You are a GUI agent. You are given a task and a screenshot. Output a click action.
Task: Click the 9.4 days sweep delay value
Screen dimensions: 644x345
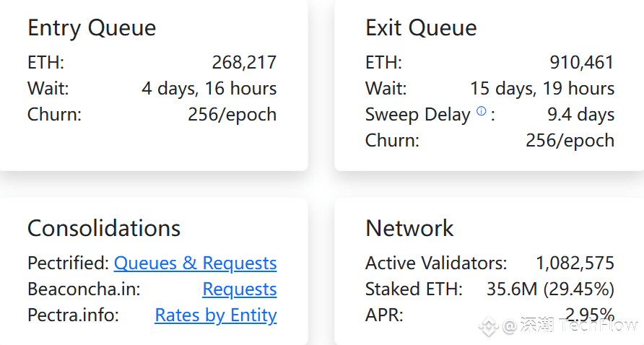(580, 115)
